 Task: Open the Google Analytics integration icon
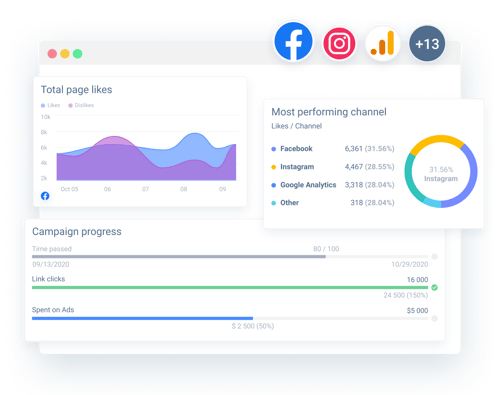[x=383, y=44]
